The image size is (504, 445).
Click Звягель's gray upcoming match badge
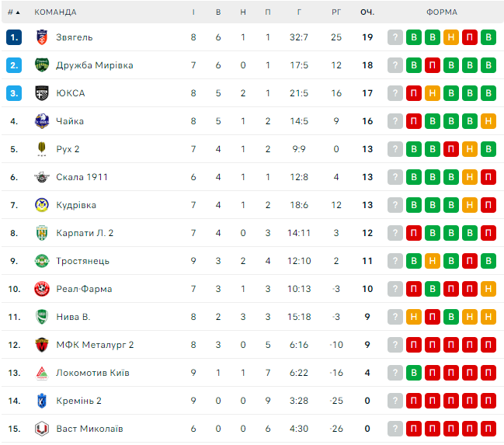[395, 37]
